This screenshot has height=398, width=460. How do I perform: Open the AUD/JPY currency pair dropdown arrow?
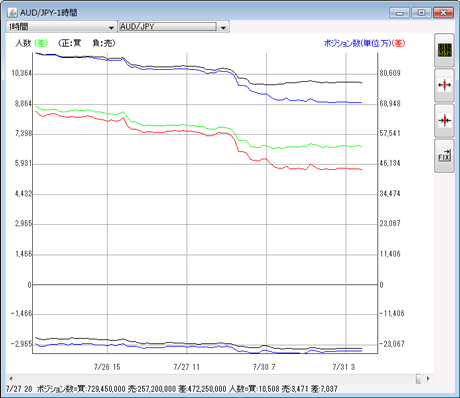[x=223, y=27]
